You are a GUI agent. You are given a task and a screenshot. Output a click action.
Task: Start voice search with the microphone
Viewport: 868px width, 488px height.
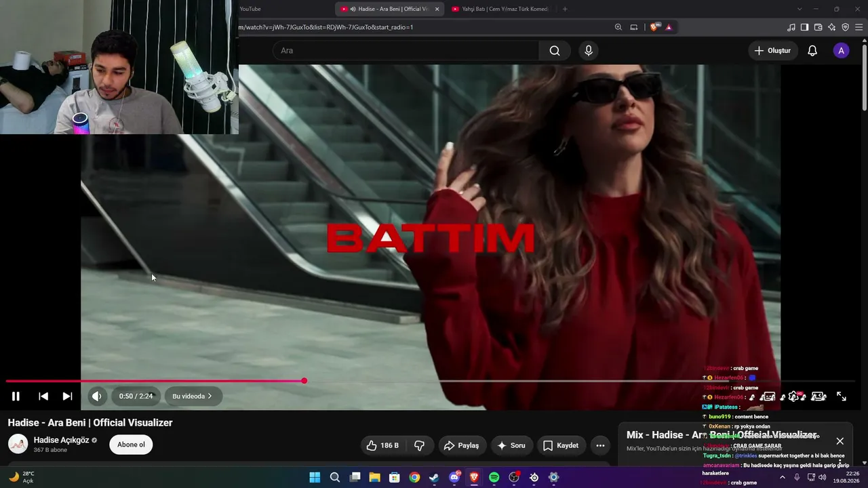click(588, 51)
